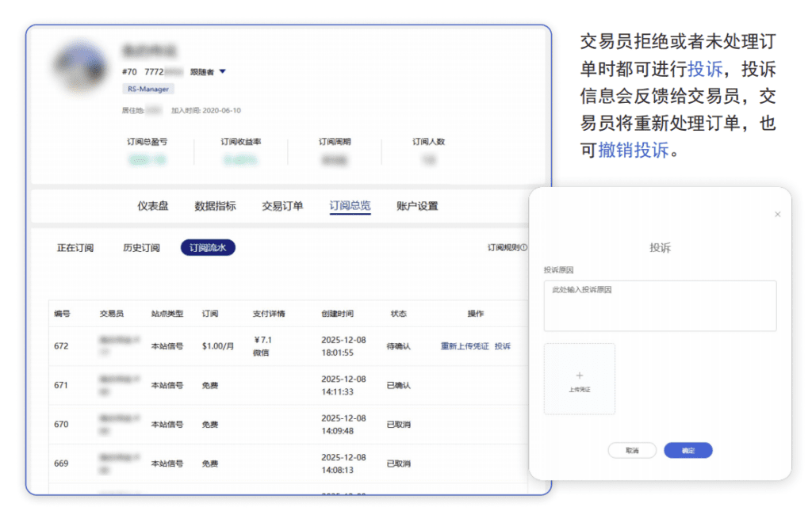Click into the 投诉原因 text field
Image resolution: width=812 pixels, height=530 pixels.
(x=660, y=306)
